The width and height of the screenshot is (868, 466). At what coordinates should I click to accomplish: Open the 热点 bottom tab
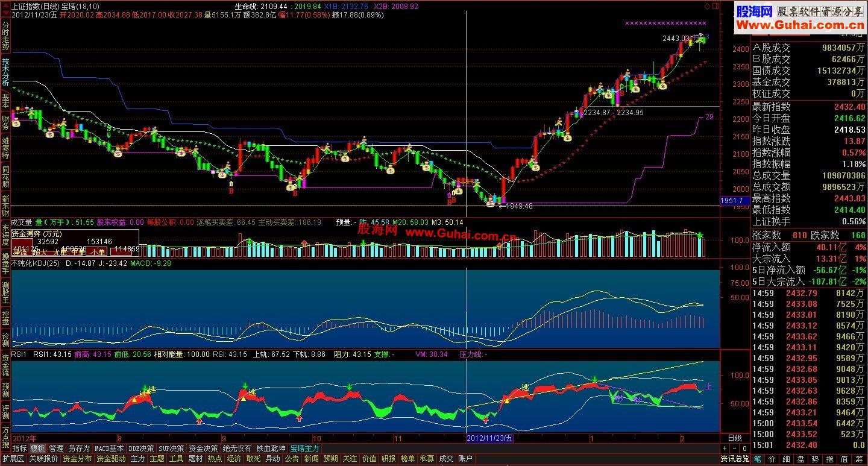click(215, 459)
